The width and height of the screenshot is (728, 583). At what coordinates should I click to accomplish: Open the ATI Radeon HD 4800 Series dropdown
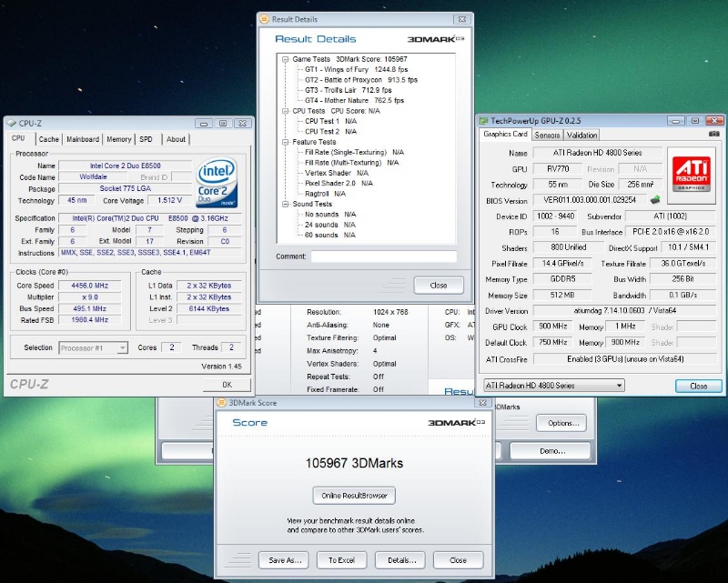(x=553, y=386)
